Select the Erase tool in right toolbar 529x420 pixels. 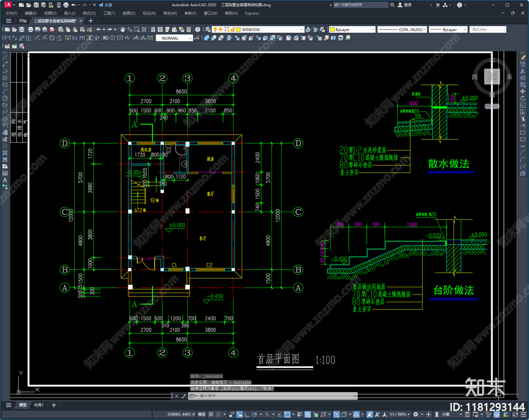[523, 58]
